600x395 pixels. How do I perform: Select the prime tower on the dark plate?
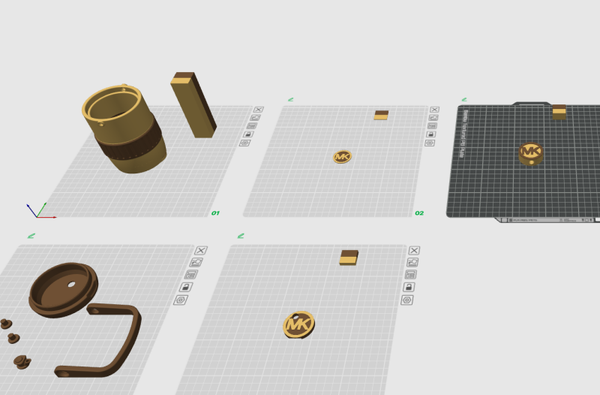click(559, 112)
